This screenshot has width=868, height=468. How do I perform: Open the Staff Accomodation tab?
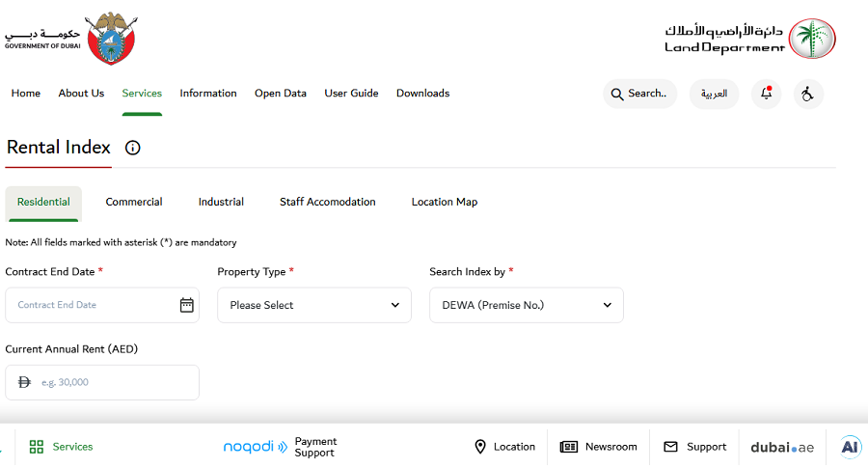(x=328, y=202)
